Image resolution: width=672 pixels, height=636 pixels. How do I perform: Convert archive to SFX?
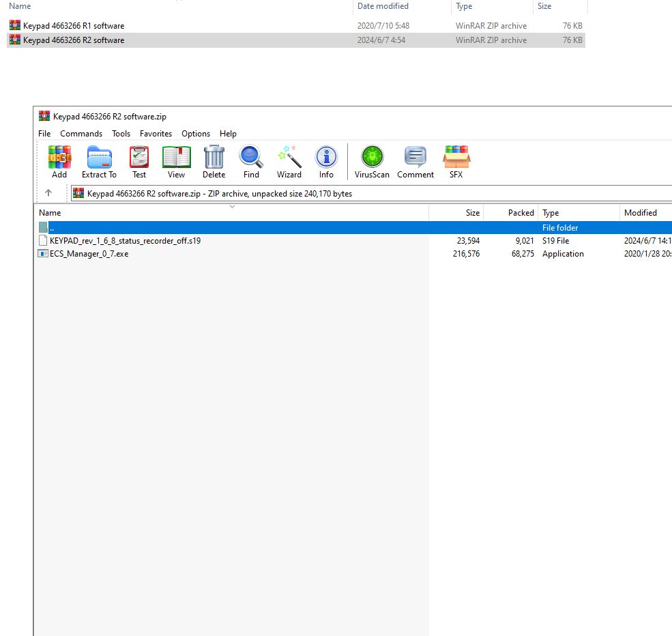pyautogui.click(x=456, y=157)
